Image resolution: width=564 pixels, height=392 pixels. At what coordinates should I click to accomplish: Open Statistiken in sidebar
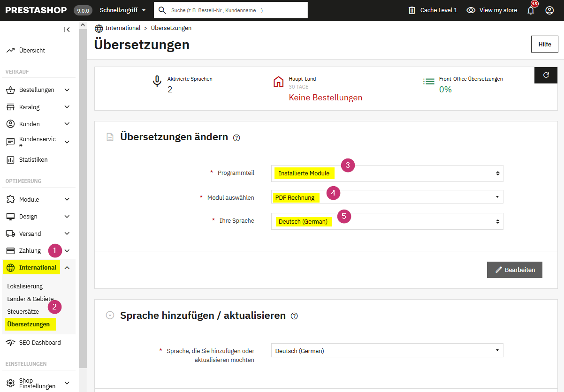pyautogui.click(x=33, y=160)
